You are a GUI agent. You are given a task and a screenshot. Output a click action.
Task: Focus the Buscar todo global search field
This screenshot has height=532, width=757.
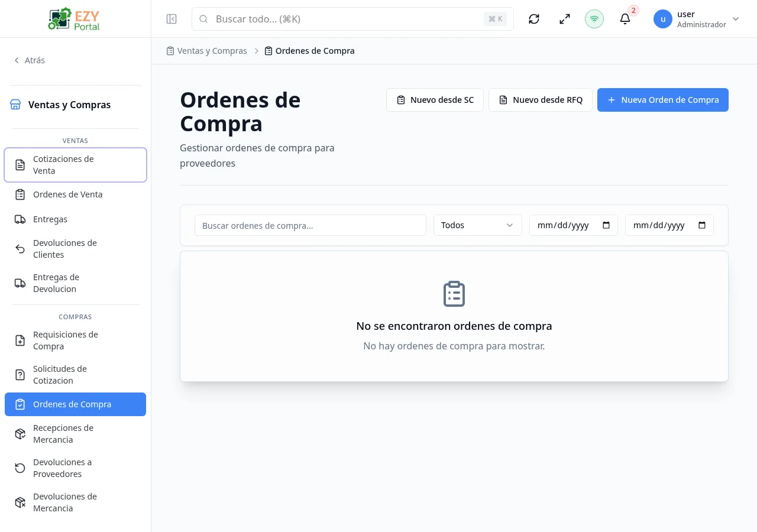coord(352,19)
